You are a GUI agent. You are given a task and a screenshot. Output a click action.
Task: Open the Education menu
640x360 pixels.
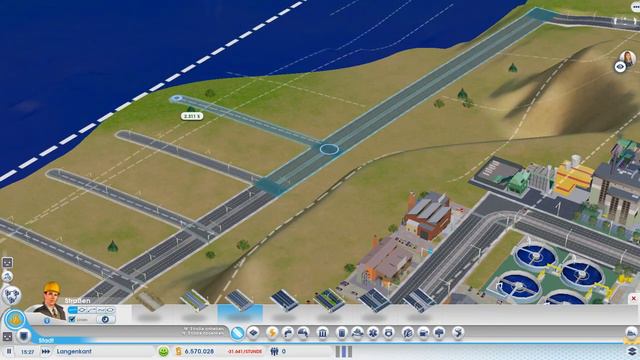[408, 333]
